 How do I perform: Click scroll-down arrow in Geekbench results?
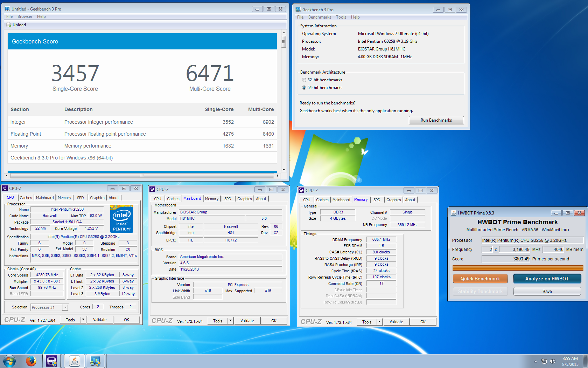coord(283,170)
